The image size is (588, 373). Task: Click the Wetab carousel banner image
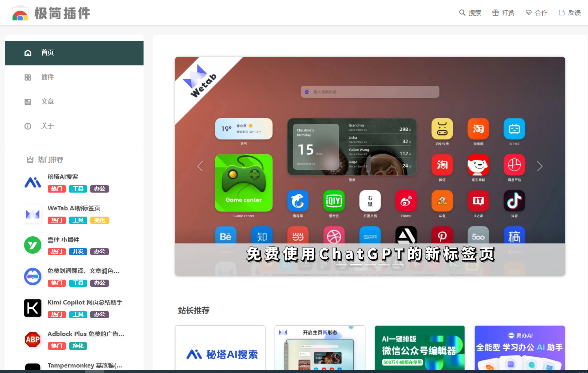(x=370, y=166)
